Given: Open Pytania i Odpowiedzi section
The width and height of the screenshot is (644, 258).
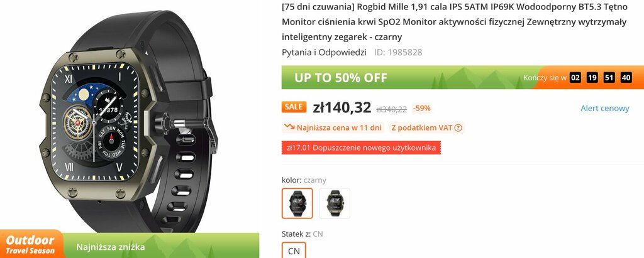Looking at the screenshot, I should pyautogui.click(x=324, y=53).
